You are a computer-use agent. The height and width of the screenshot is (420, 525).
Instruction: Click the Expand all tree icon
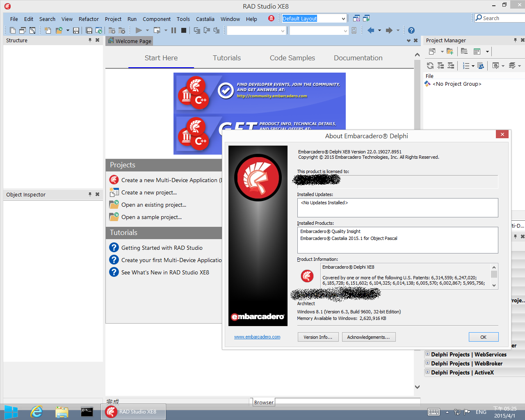pos(441,66)
